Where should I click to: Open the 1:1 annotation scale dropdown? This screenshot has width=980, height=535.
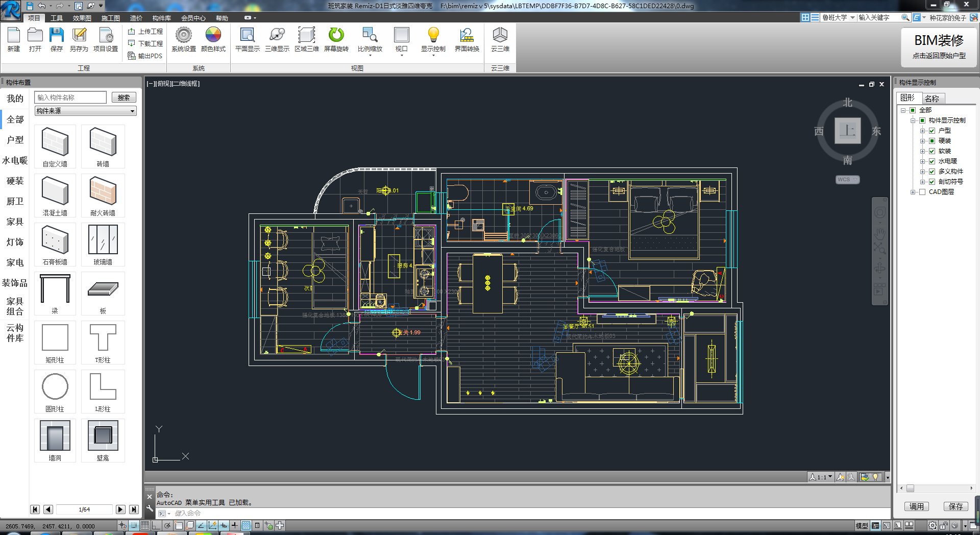click(x=820, y=477)
